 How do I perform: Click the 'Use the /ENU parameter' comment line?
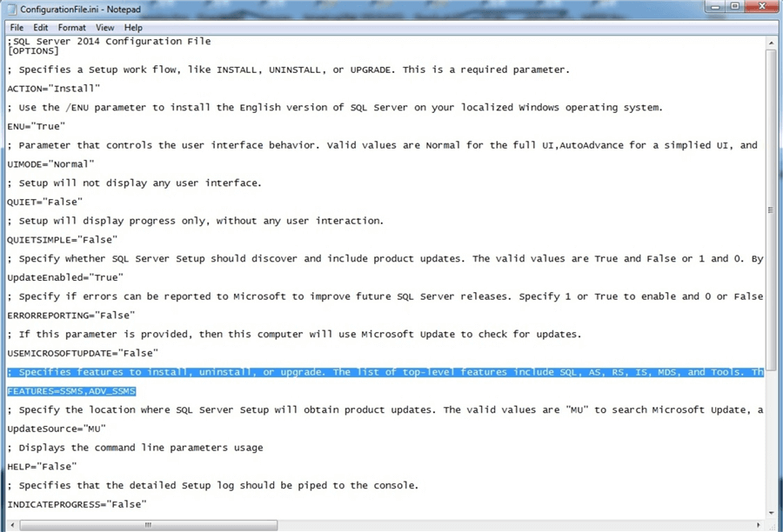click(x=335, y=108)
